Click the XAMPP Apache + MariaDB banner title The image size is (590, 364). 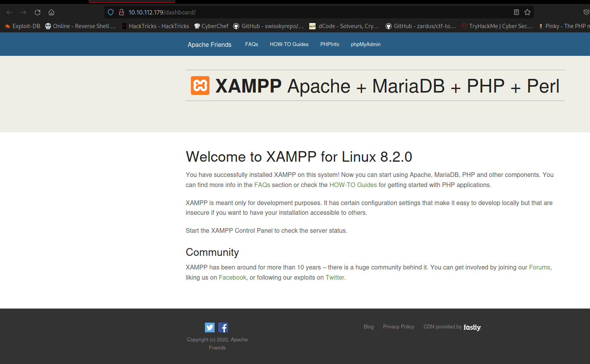[387, 86]
